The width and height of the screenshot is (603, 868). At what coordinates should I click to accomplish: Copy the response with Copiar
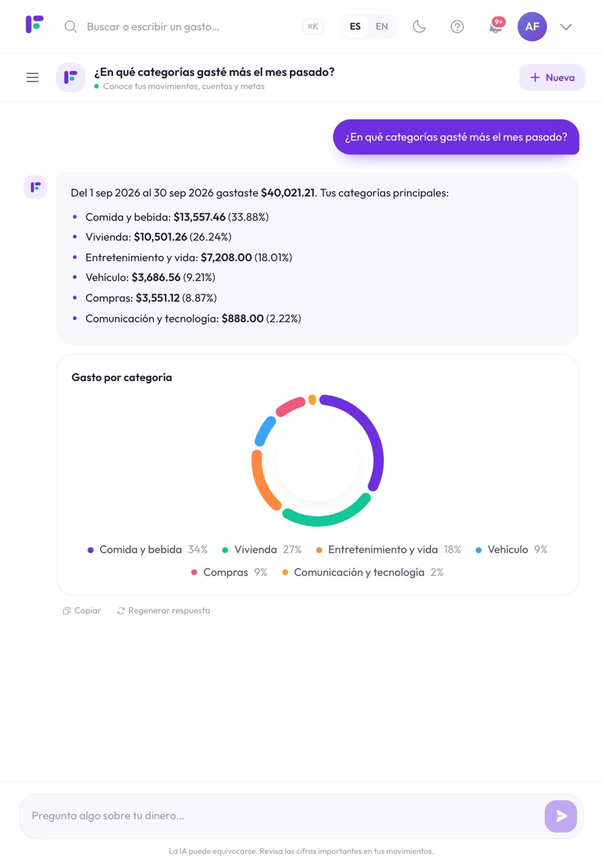click(x=82, y=611)
